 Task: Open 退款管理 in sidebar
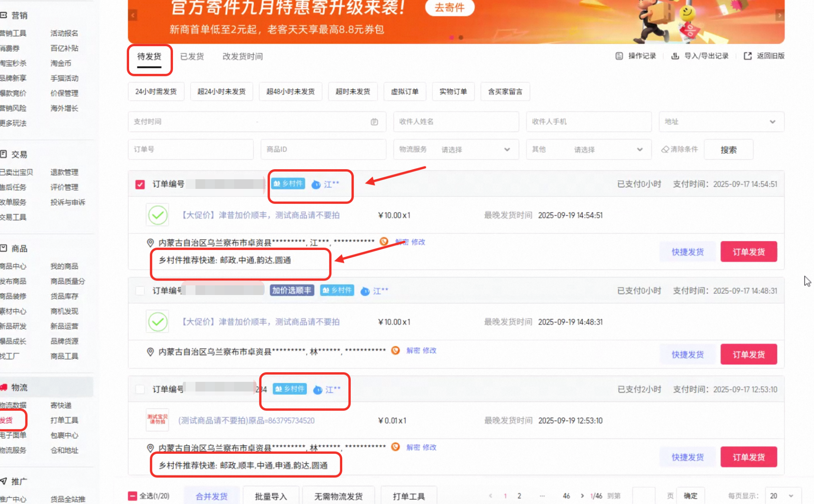pos(64,172)
